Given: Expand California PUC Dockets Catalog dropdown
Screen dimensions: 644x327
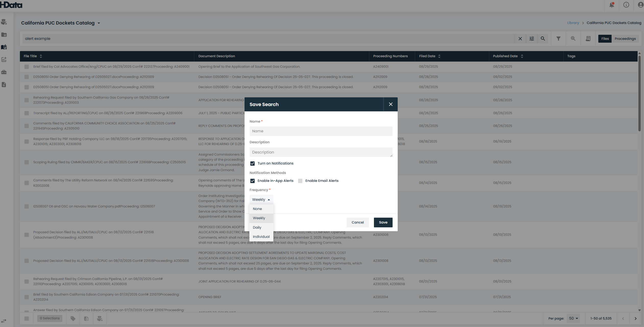Looking at the screenshot, I should point(99,23).
